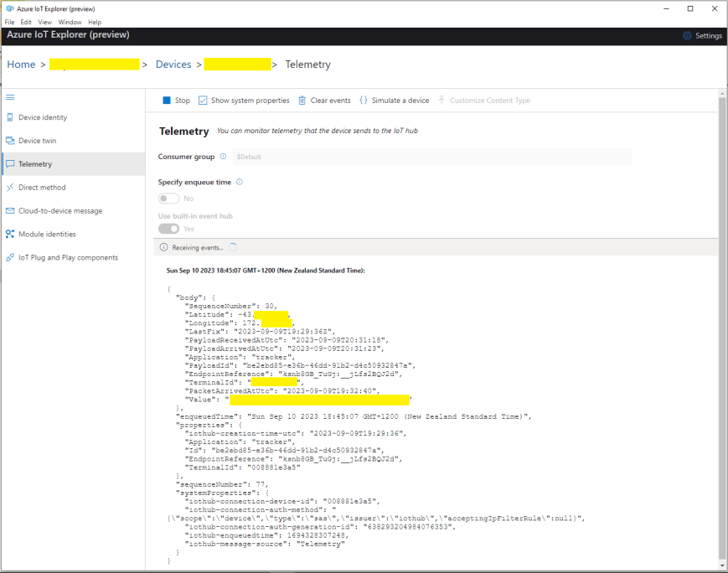Click the Receiving events loading spinner
Viewport: 728px width, 573px height.
(233, 247)
